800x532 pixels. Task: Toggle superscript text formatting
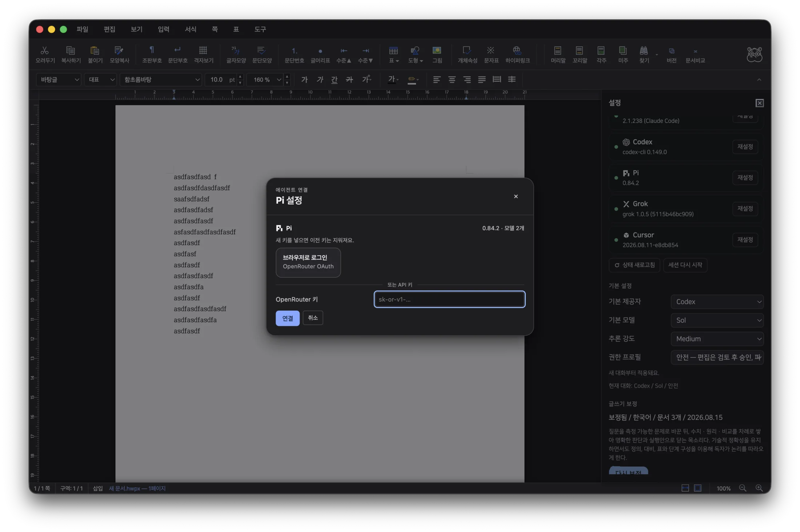point(366,79)
